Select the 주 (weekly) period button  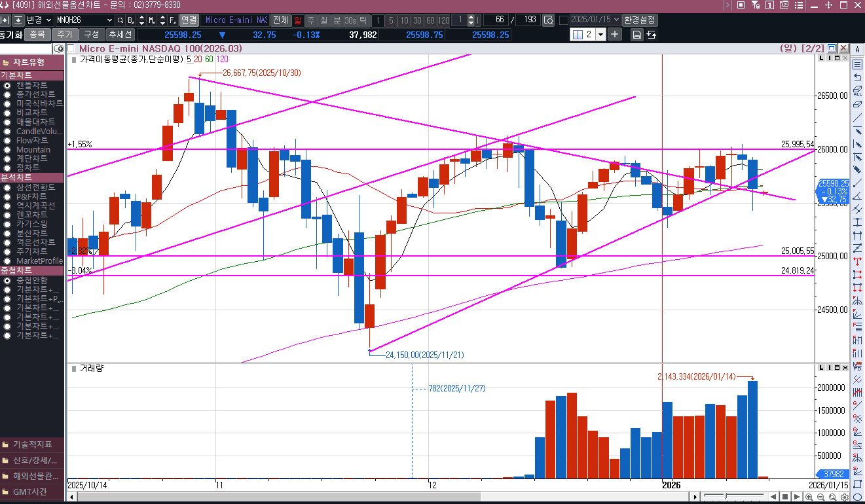pos(311,20)
